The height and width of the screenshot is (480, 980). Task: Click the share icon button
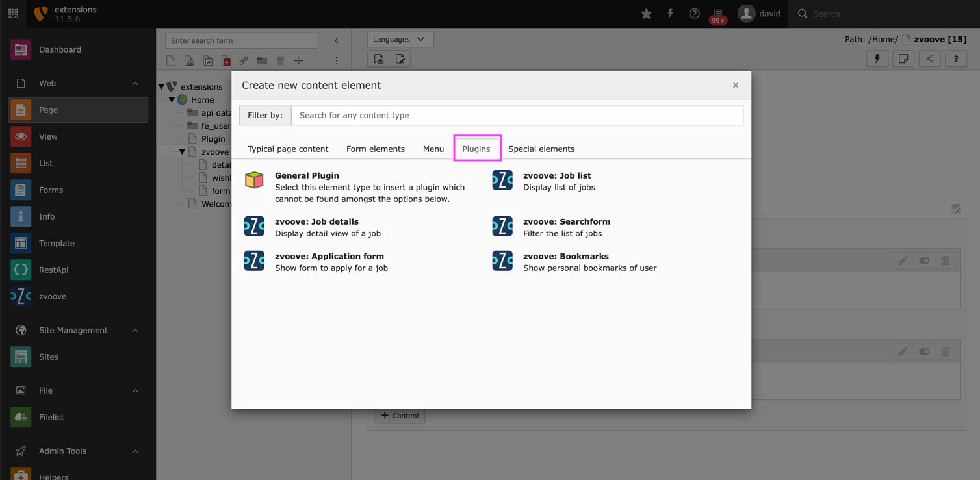(x=930, y=58)
